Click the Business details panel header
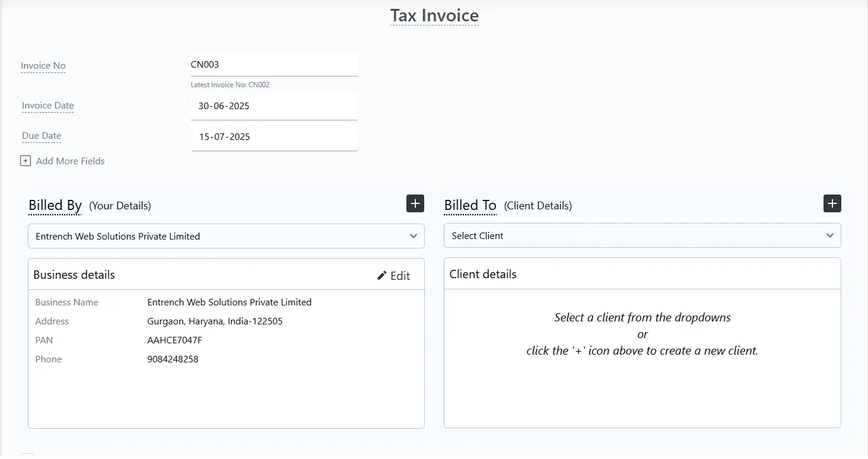 click(x=226, y=275)
